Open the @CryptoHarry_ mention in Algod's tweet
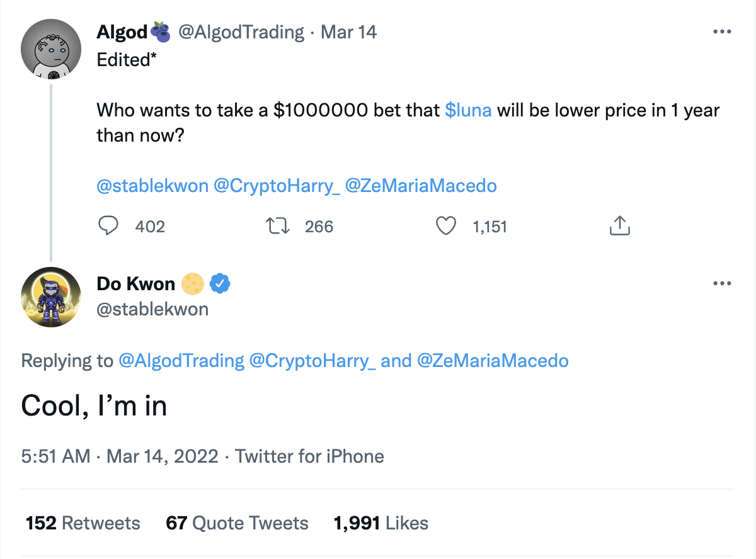The height and width of the screenshot is (559, 756). point(277,186)
